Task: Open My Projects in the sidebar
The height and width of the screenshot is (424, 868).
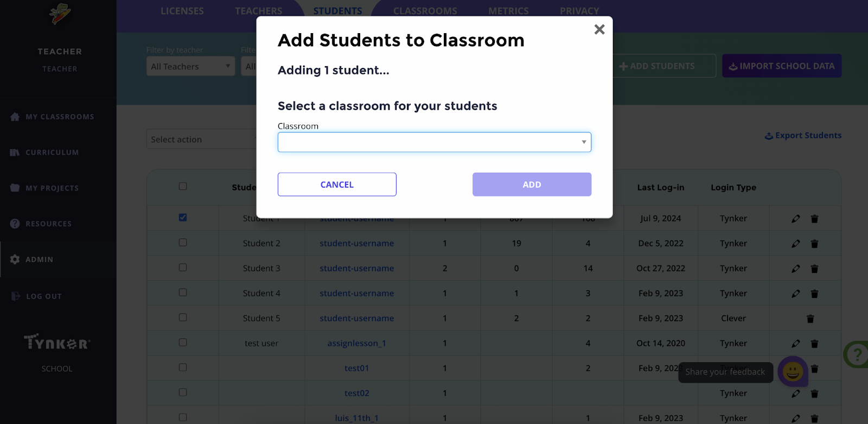Action: point(52,188)
